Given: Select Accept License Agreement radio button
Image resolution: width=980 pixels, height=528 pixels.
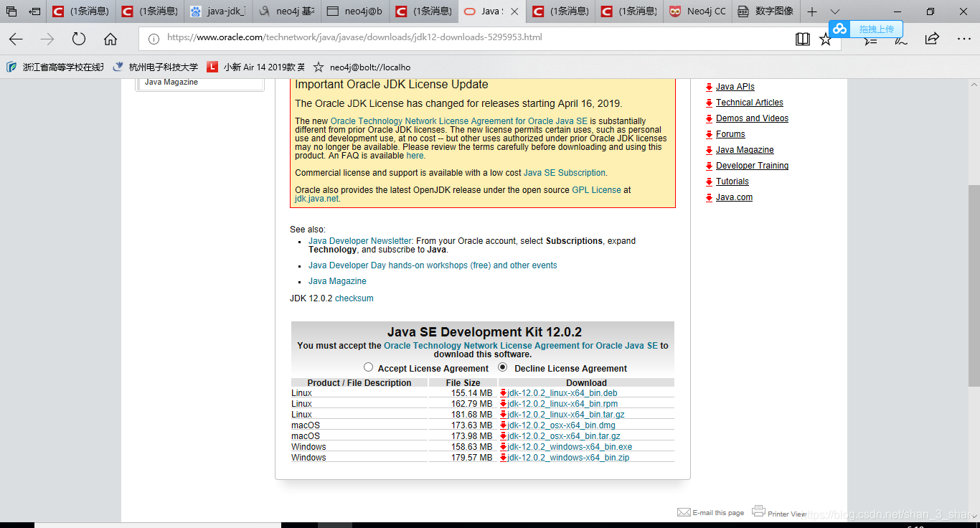Looking at the screenshot, I should (x=368, y=367).
